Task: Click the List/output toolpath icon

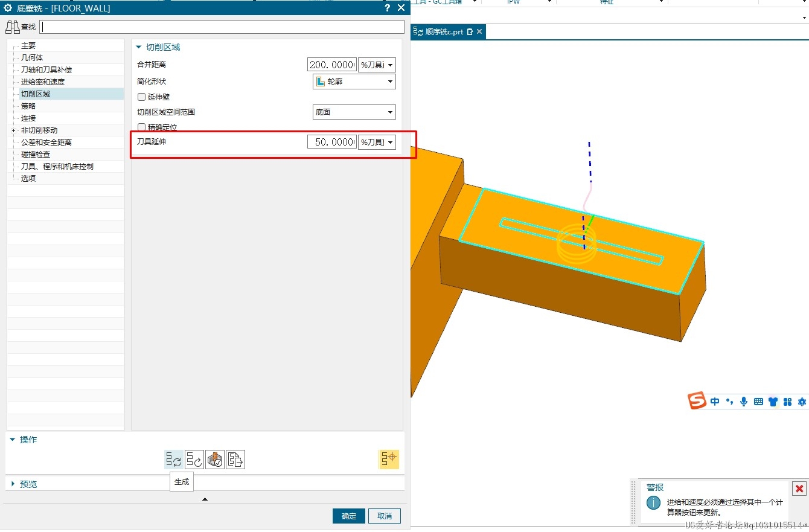Action: click(x=235, y=460)
